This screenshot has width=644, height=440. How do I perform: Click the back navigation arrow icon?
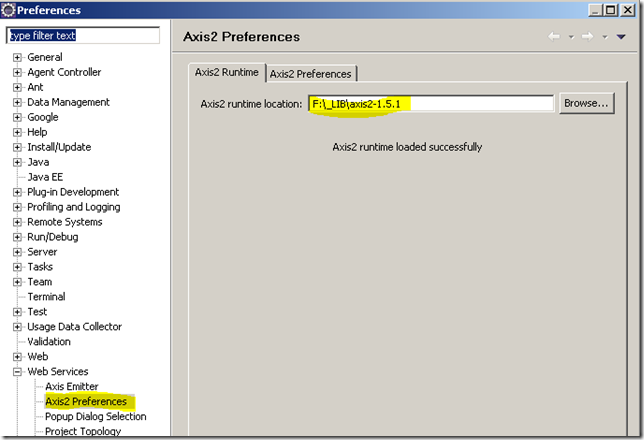tap(554, 37)
